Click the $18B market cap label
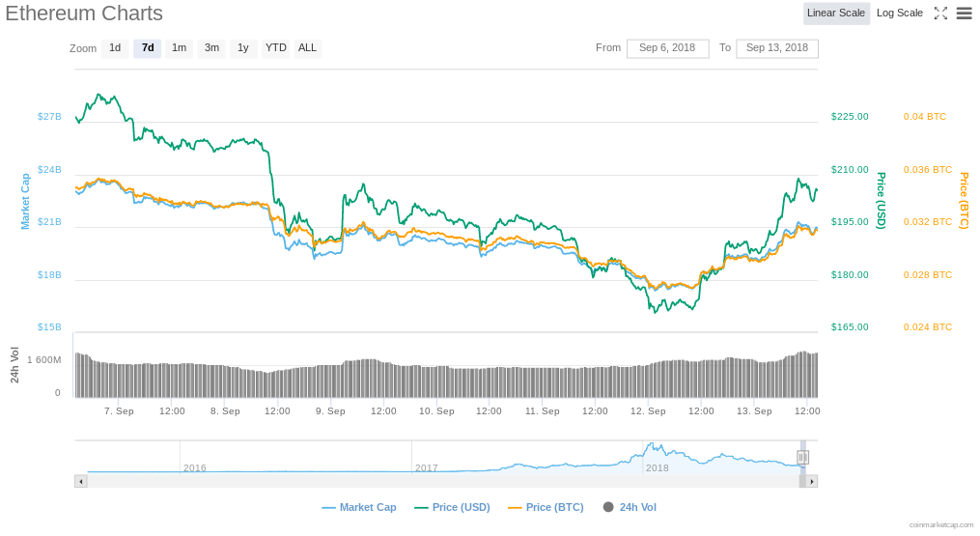980x536 pixels. (49, 274)
